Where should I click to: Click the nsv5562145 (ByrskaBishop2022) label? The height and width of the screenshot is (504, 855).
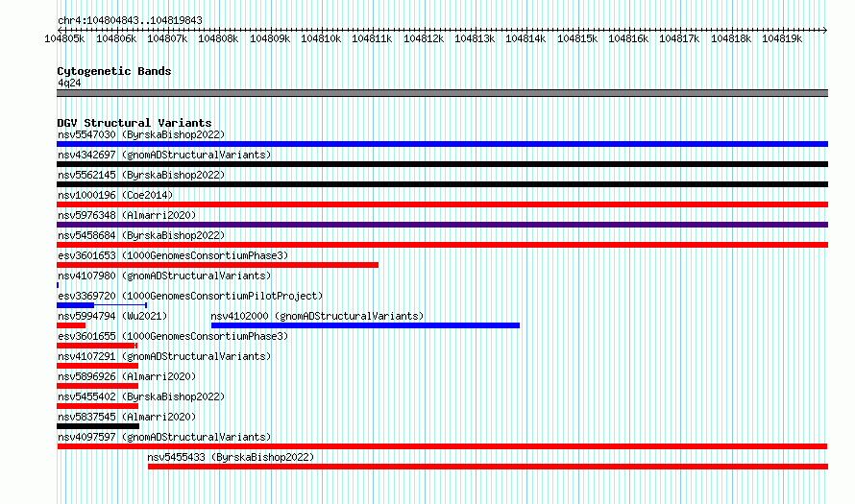coord(141,175)
